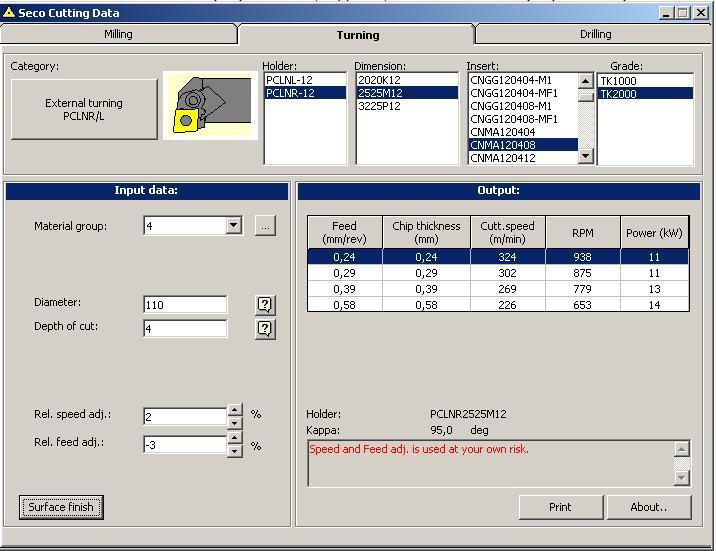Screen dimensions: 716x551
Task: Click the Power (kW) column header
Action: (654, 232)
